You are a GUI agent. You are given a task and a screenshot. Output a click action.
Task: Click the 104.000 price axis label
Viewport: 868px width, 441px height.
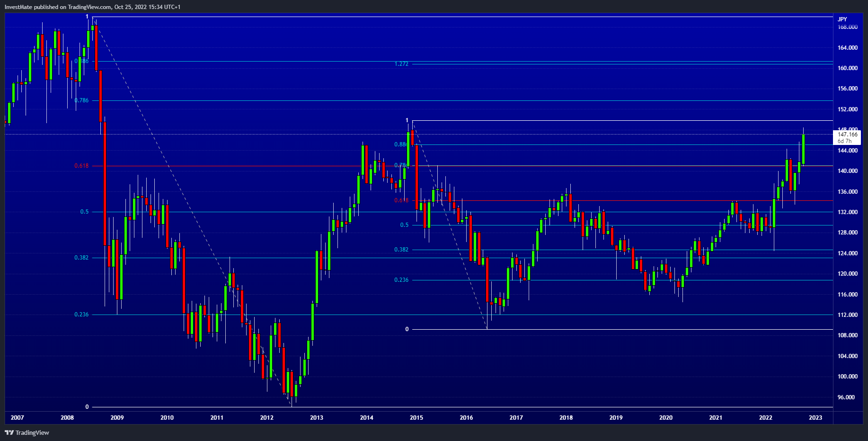coord(847,356)
